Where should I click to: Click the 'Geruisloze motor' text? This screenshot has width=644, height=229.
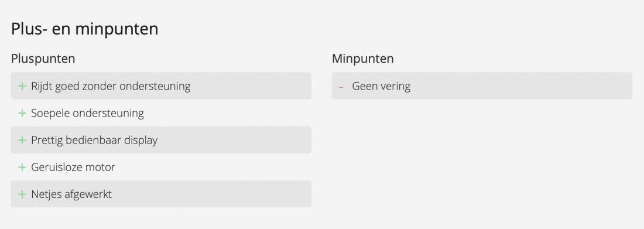[73, 168]
